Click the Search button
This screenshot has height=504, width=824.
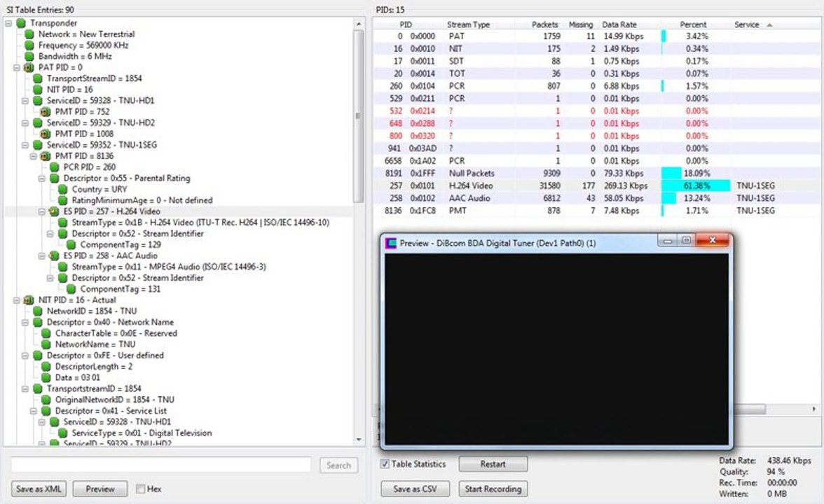(x=338, y=465)
